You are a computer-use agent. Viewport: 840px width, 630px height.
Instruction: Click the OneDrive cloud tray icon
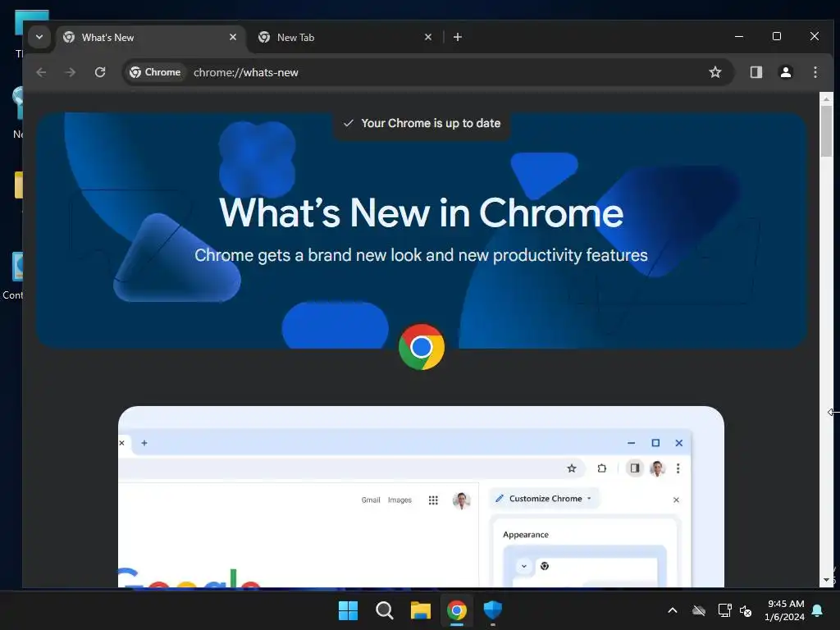click(699, 610)
